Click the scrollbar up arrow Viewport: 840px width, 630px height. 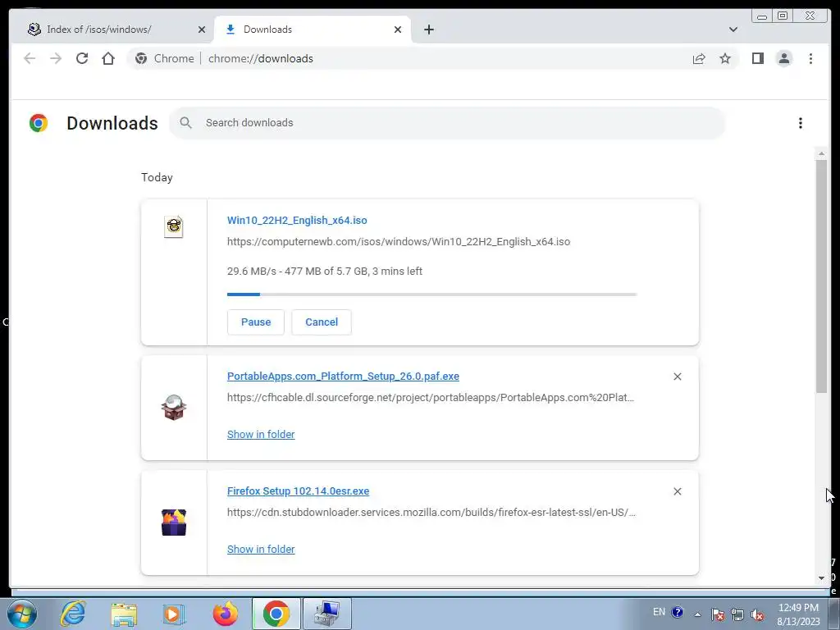[x=821, y=154]
